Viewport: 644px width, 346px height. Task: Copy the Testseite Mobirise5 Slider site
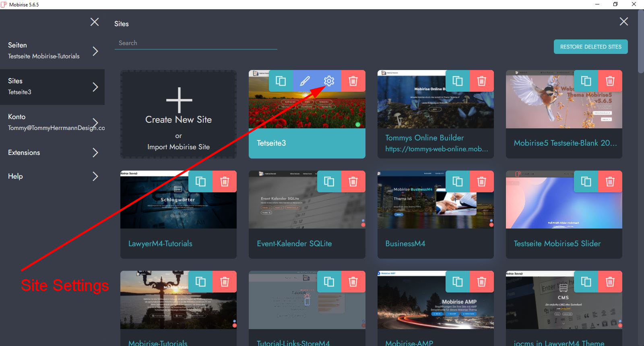click(586, 181)
